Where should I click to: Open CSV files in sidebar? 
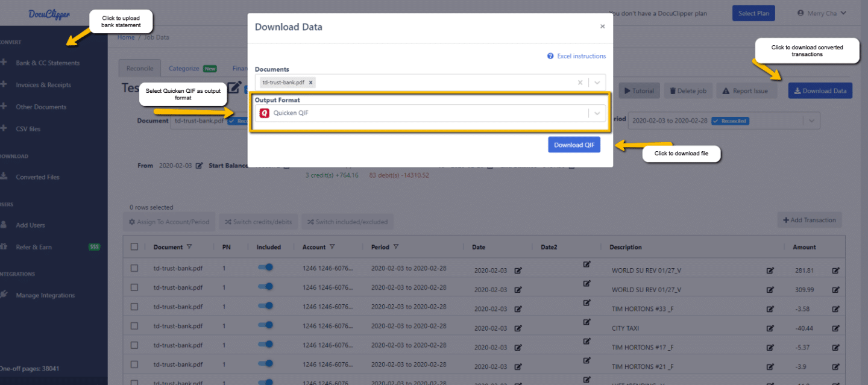coord(28,129)
